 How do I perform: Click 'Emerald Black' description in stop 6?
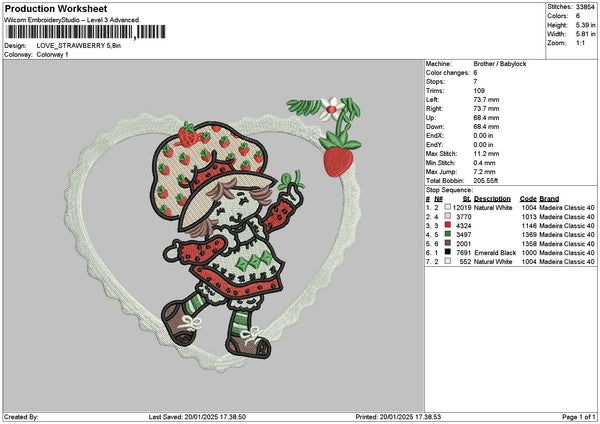[x=495, y=253]
